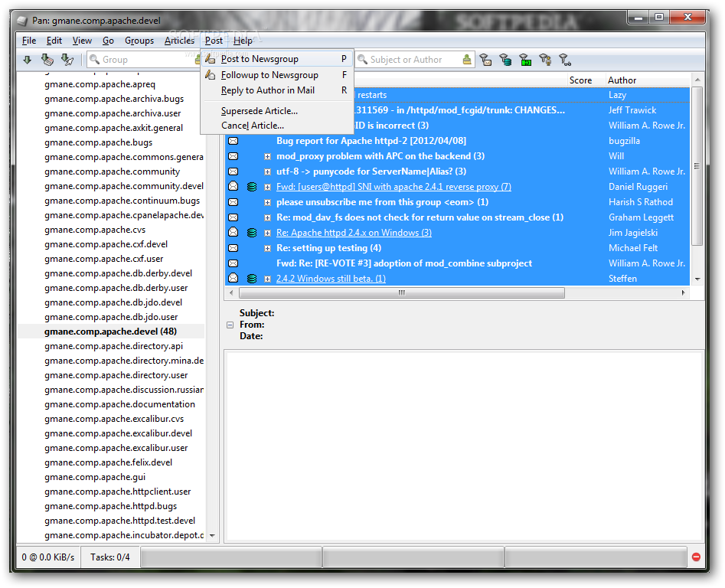Viewport: 725px width, 588px height.
Task: Click envelope icon of mod_proxy problem row
Action: [234, 156]
